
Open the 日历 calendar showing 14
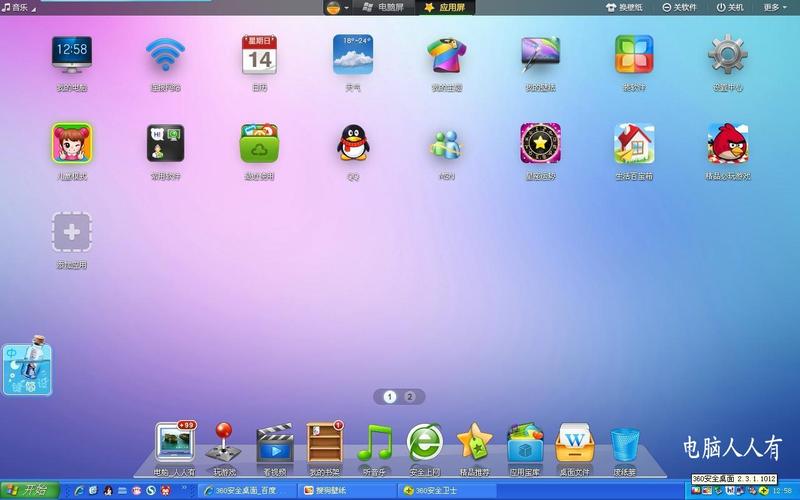click(259, 55)
